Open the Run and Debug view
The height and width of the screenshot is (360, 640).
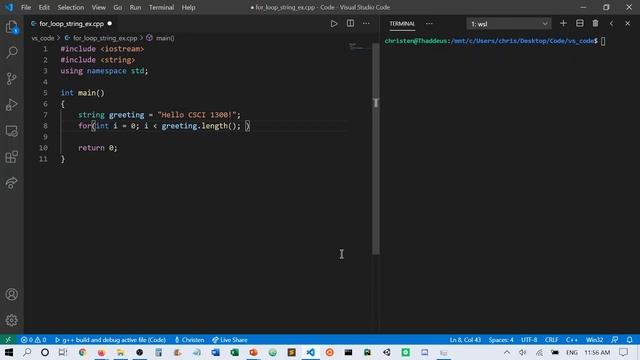(12, 104)
